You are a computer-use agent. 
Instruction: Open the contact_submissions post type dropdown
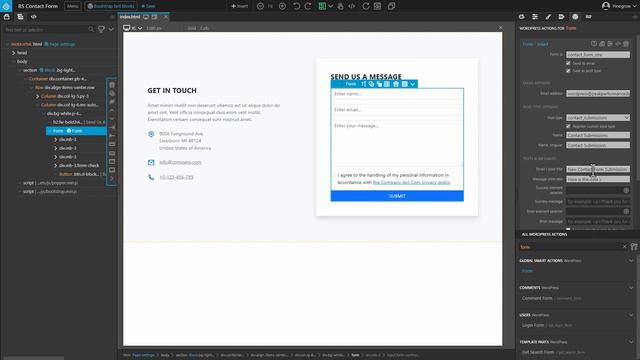598,118
